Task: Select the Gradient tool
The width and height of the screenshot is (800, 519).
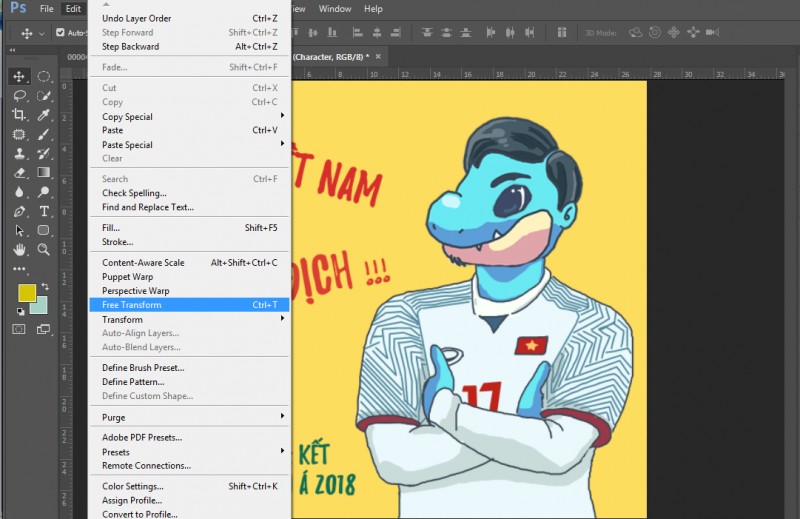Action: tap(44, 172)
